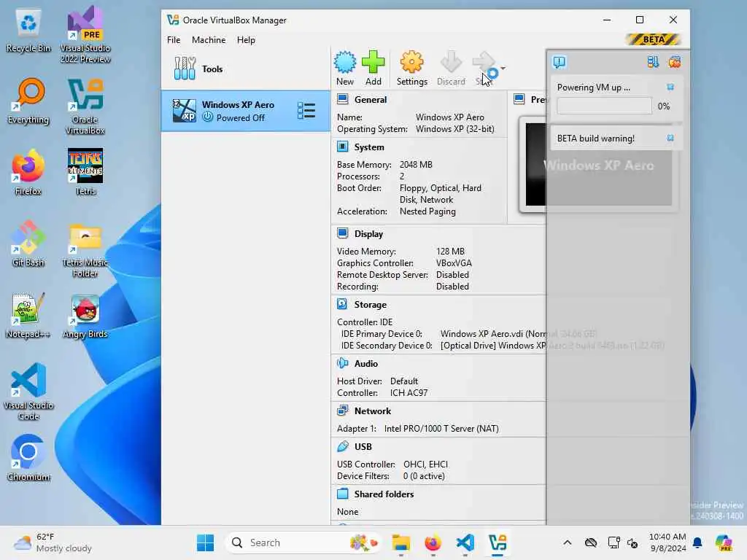Click the Network section adapter icon

(343, 411)
